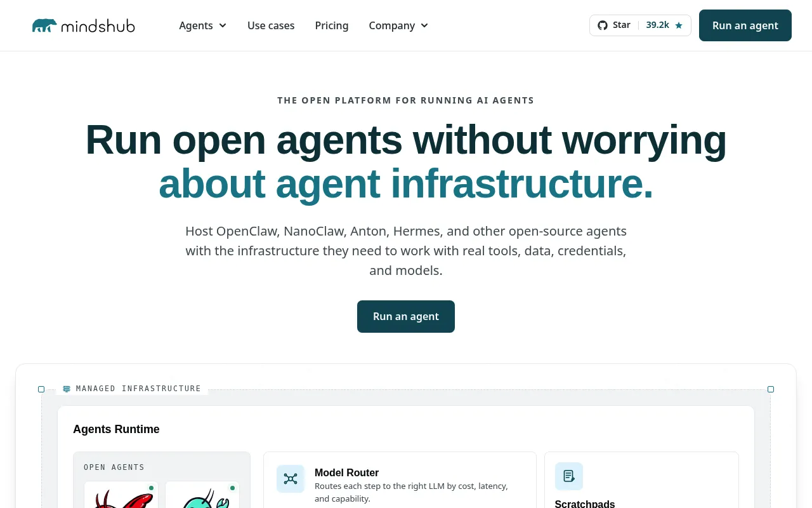The height and width of the screenshot is (508, 812).
Task: Click the tagline 'THE OPEN PLATFORM FOR RUNNING AI AGENTS'
Action: point(406,100)
